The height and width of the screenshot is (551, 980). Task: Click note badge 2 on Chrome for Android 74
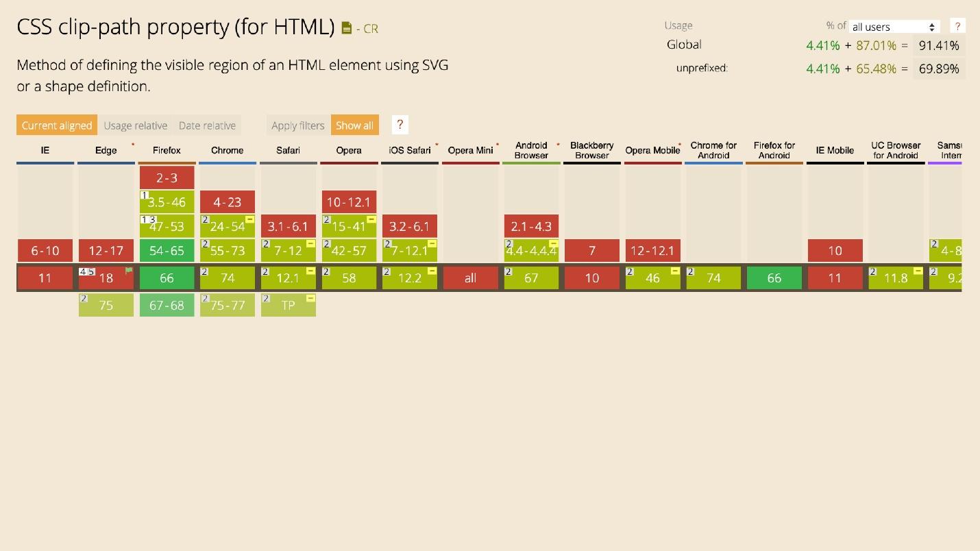click(x=691, y=271)
